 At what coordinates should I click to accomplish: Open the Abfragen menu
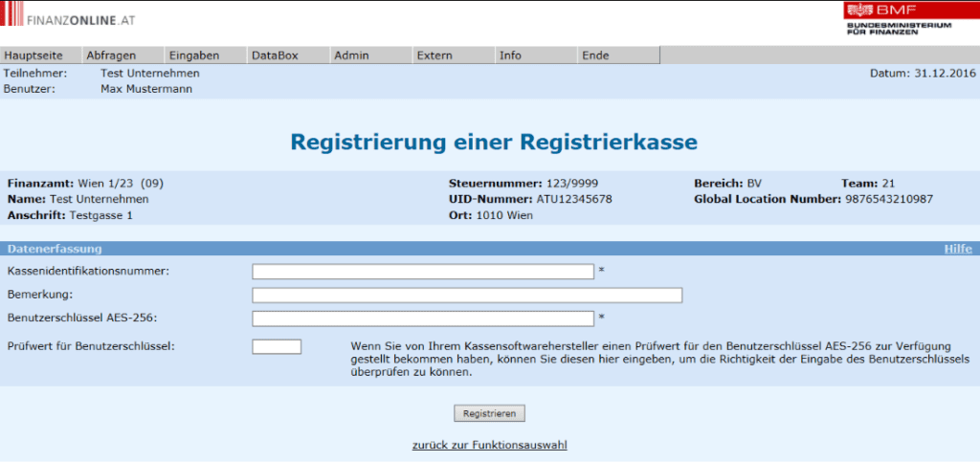point(111,55)
